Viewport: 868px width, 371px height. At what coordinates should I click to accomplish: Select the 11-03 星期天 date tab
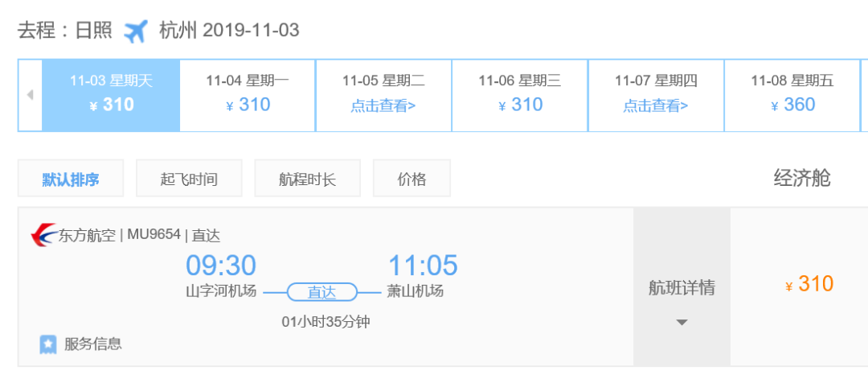coord(111,94)
